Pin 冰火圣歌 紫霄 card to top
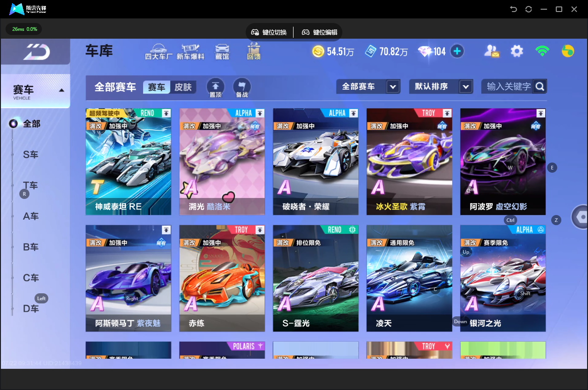 pyautogui.click(x=447, y=113)
